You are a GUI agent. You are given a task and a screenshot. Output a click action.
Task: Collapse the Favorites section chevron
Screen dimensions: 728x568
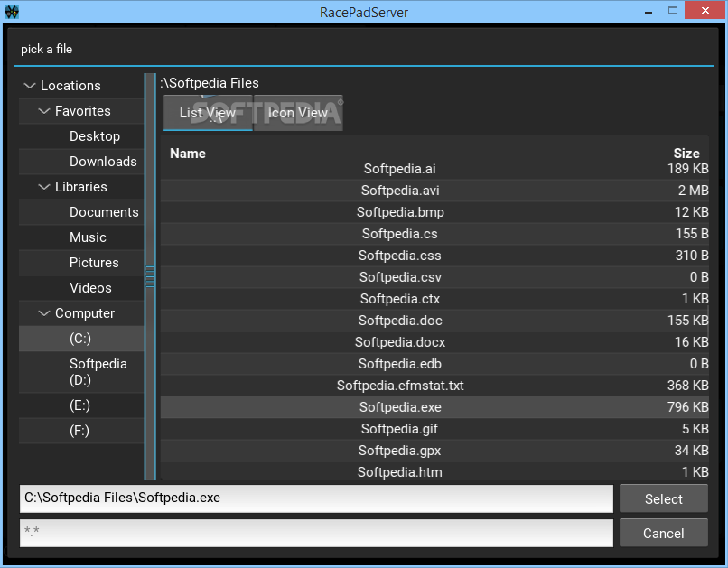44,111
